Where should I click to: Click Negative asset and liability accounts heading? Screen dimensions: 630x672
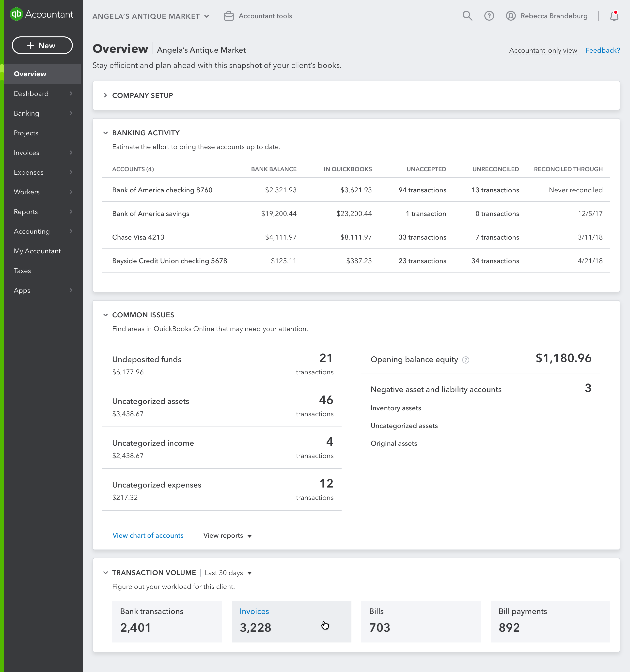point(436,389)
